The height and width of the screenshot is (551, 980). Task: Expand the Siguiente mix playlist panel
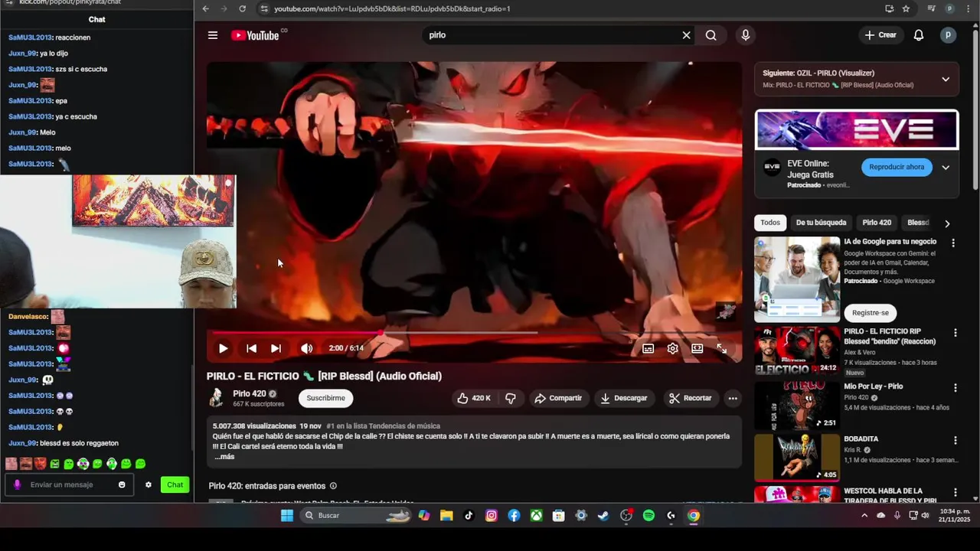[946, 79]
